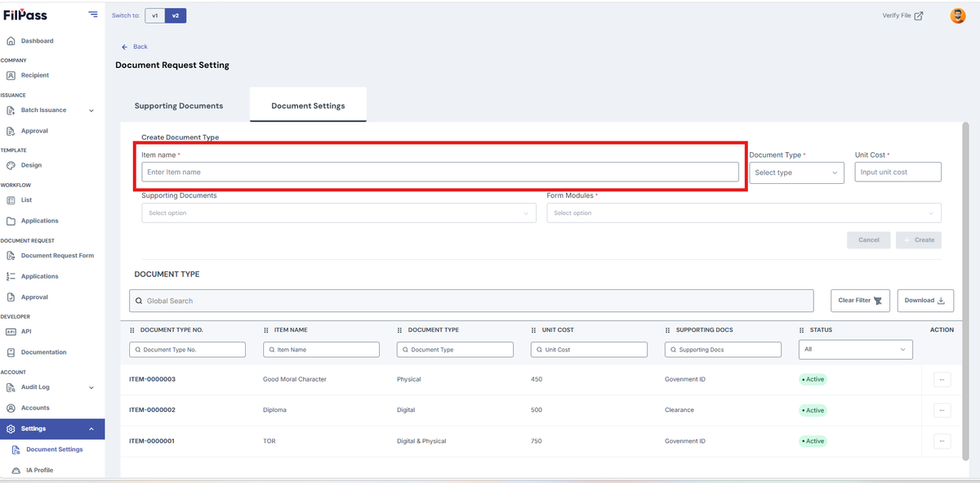Click the Clear Filter button
Image resolution: width=980 pixels, height=483 pixels.
860,301
